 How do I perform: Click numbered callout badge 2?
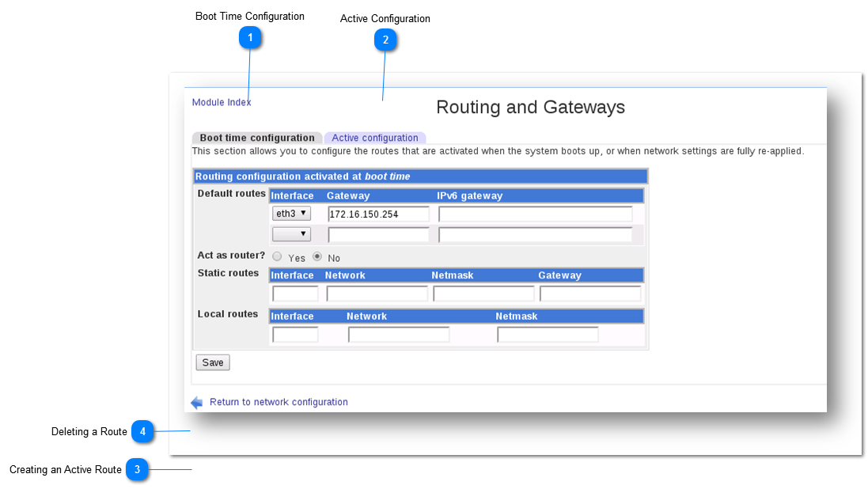click(x=385, y=40)
